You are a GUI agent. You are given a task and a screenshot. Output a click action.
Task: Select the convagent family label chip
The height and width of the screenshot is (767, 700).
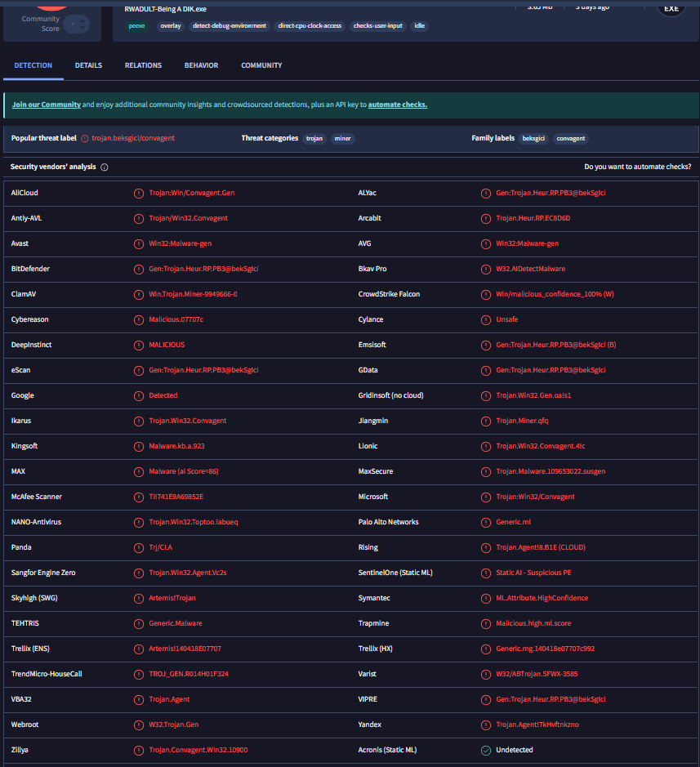571,138
